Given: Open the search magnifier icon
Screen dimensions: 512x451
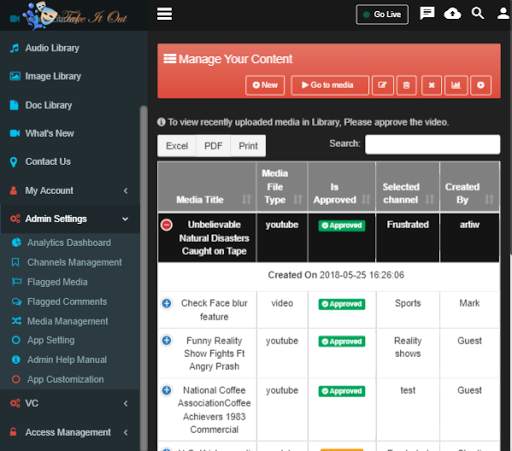Looking at the screenshot, I should point(478,13).
